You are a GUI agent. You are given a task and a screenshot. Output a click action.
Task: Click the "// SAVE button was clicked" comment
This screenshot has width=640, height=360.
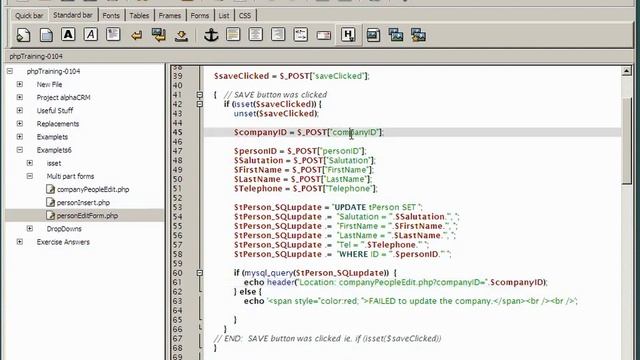coord(276,95)
